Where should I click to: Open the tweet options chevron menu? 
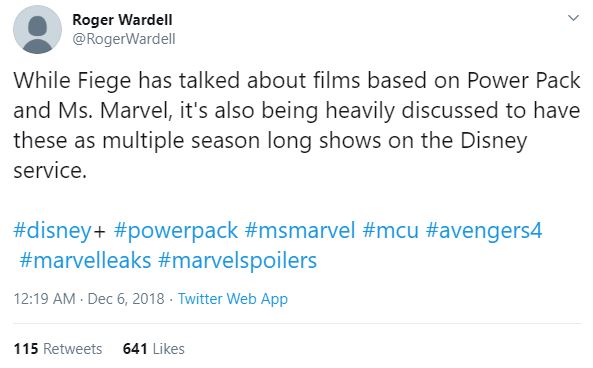click(573, 18)
